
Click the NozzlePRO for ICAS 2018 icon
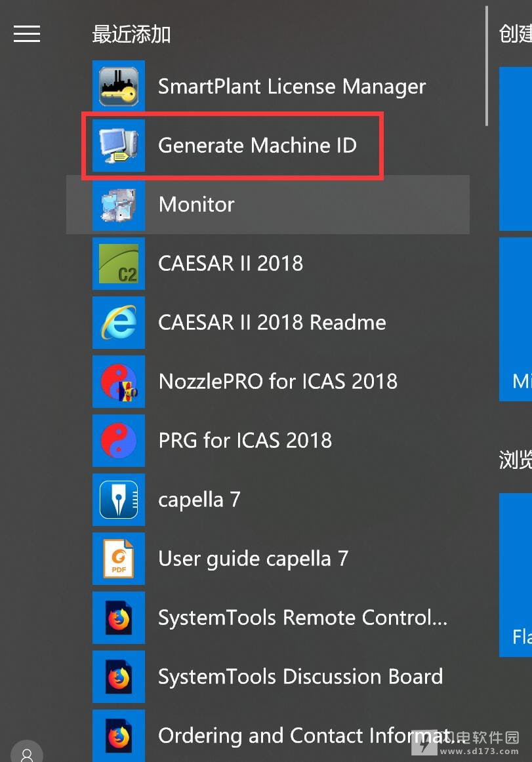coord(119,382)
